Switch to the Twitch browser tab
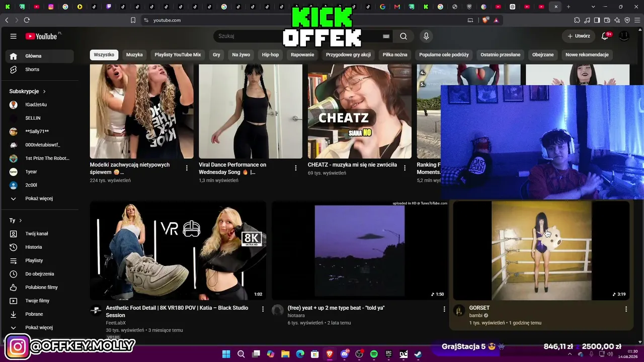The image size is (644, 362). tap(109, 7)
